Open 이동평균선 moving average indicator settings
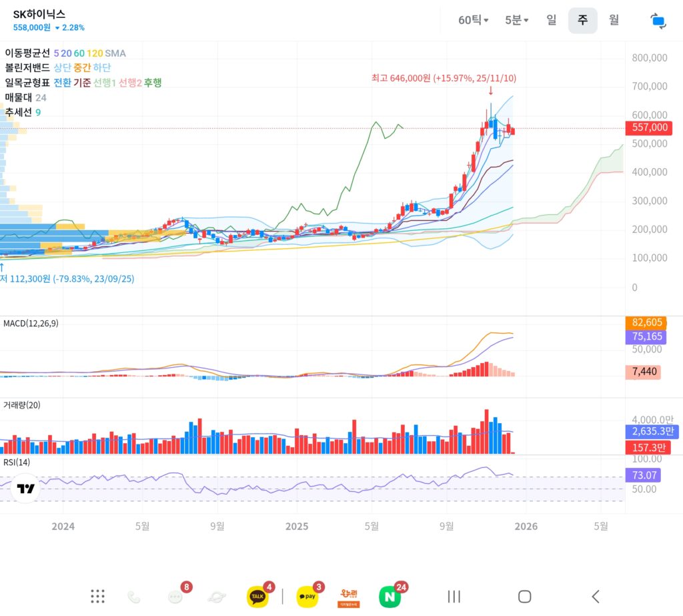This screenshot has height=616, width=683. coord(27,53)
